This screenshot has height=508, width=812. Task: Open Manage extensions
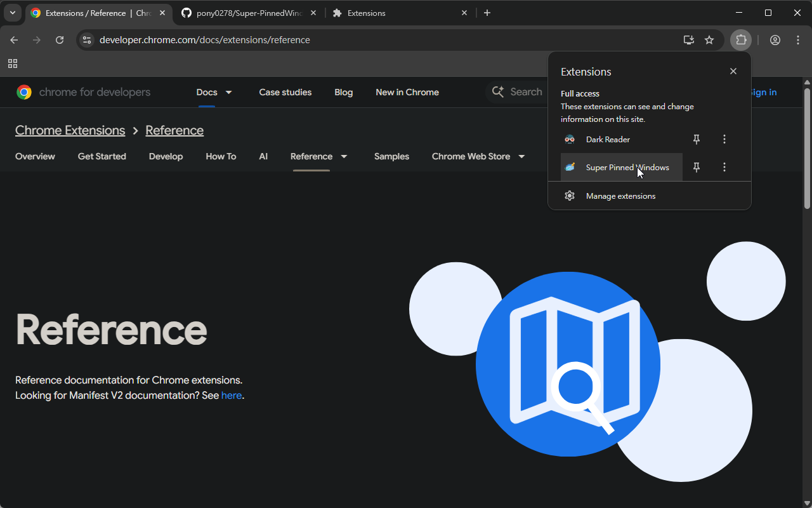click(x=650, y=196)
